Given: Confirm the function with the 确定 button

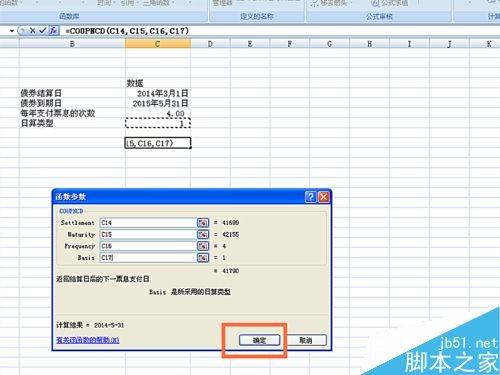Looking at the screenshot, I should pyautogui.click(x=259, y=340).
